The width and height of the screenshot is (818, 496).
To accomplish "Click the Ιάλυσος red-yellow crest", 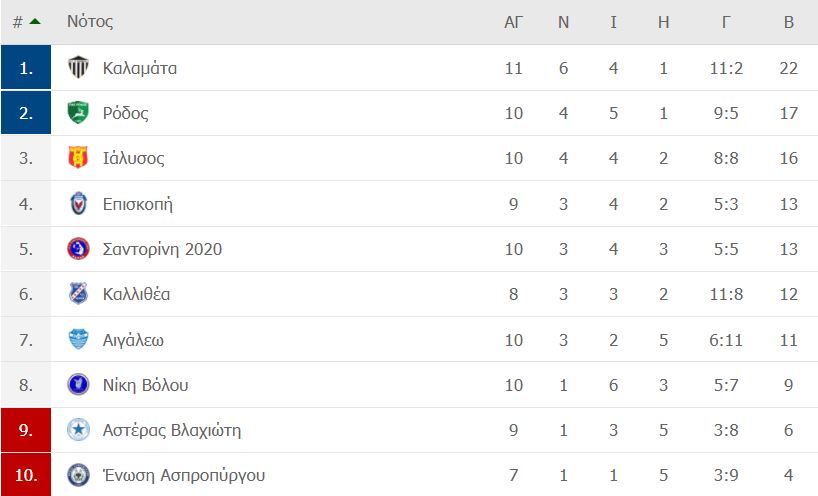I will [78, 158].
